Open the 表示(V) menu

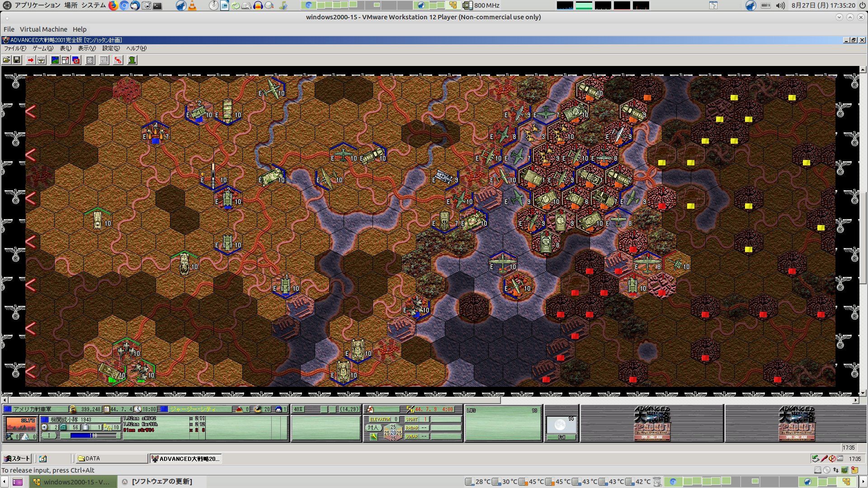(x=87, y=48)
